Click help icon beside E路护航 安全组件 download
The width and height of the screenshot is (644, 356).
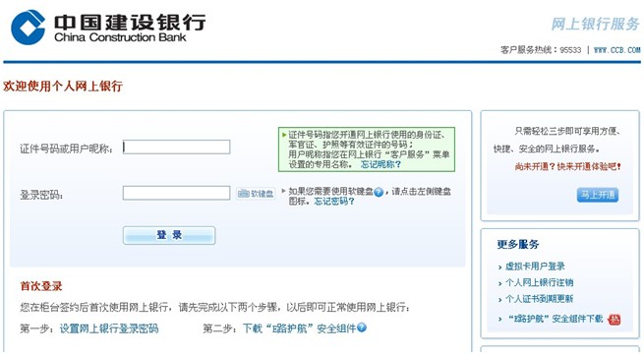pos(362,327)
